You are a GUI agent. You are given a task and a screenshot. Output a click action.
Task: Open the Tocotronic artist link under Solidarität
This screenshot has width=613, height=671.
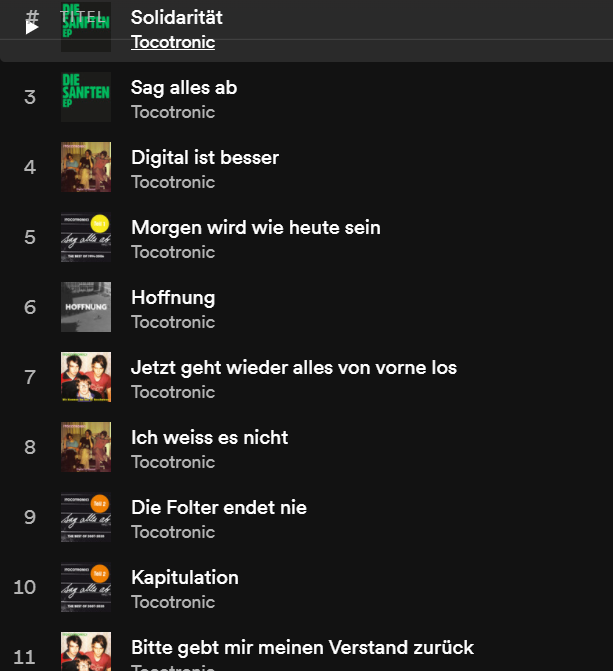(x=173, y=42)
